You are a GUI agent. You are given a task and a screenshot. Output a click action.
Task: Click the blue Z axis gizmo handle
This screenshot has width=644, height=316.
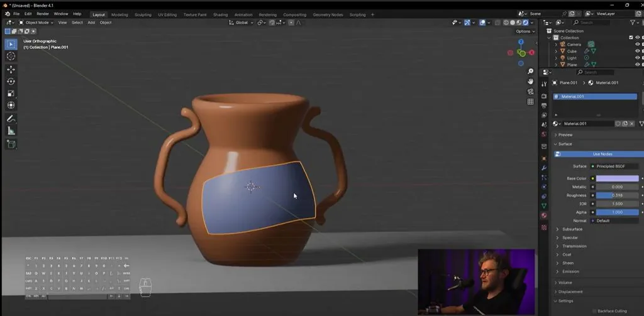click(521, 42)
